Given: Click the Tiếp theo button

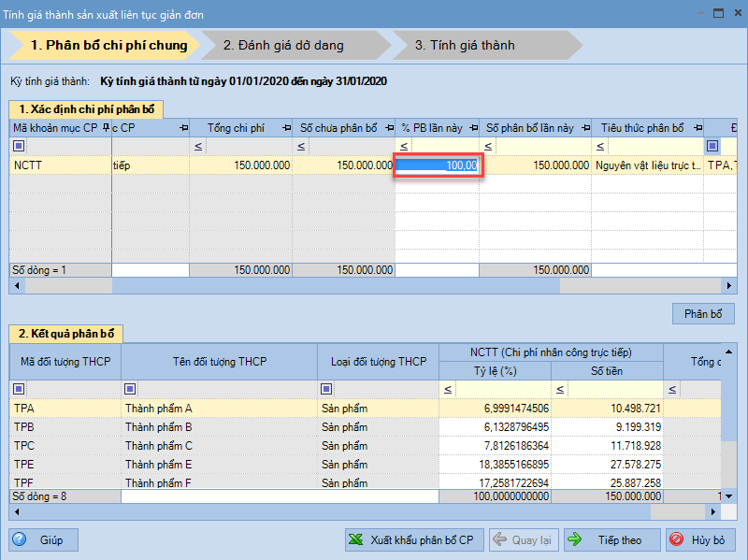Looking at the screenshot, I should [x=612, y=540].
